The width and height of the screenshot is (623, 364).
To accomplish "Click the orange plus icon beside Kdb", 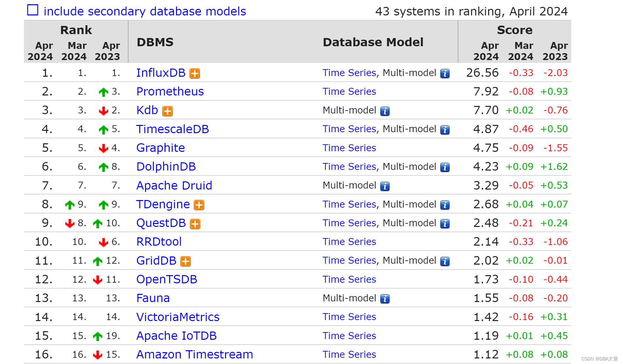I will (168, 111).
